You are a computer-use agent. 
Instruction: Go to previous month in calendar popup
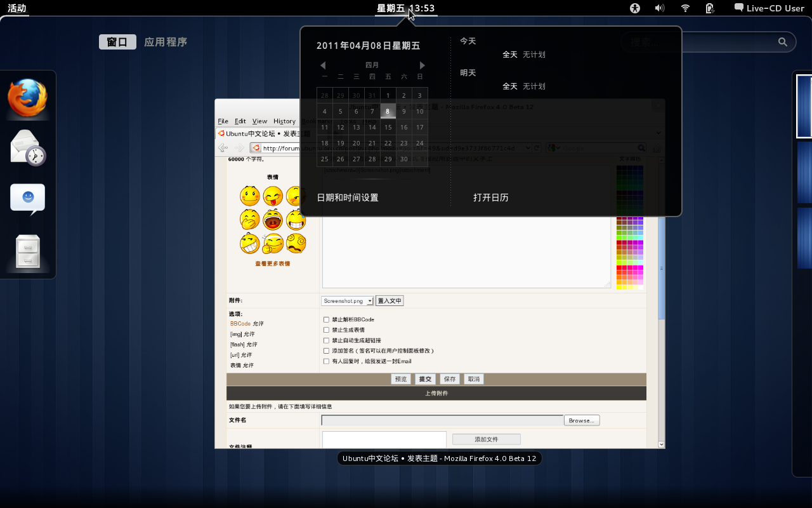pos(323,65)
